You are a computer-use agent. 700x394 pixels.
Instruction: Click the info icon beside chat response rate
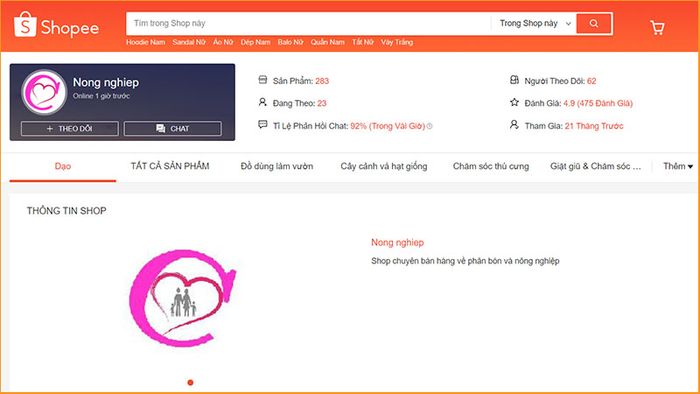(x=429, y=126)
